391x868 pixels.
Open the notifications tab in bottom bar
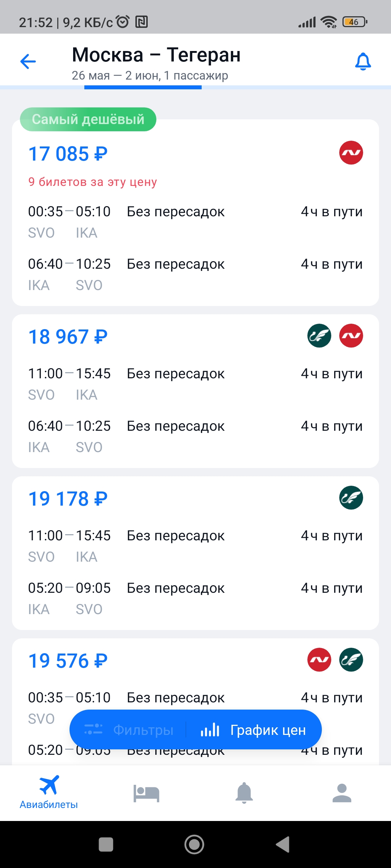(x=244, y=793)
